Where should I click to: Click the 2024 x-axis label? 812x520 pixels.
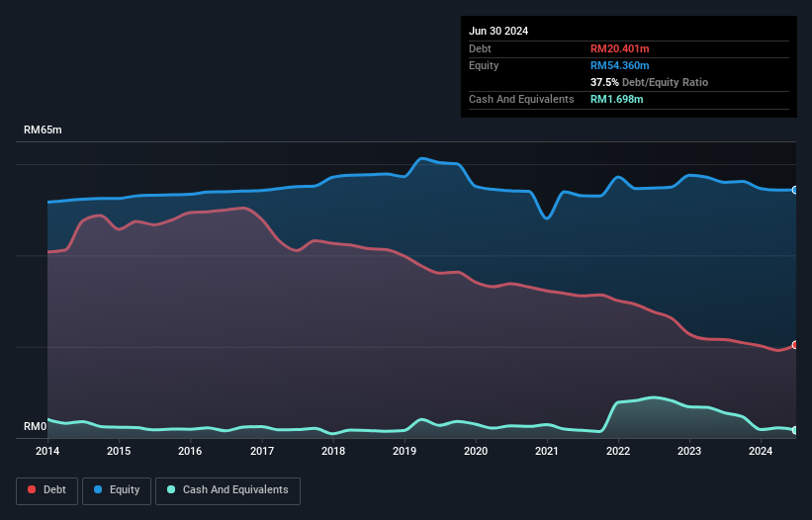(x=761, y=451)
